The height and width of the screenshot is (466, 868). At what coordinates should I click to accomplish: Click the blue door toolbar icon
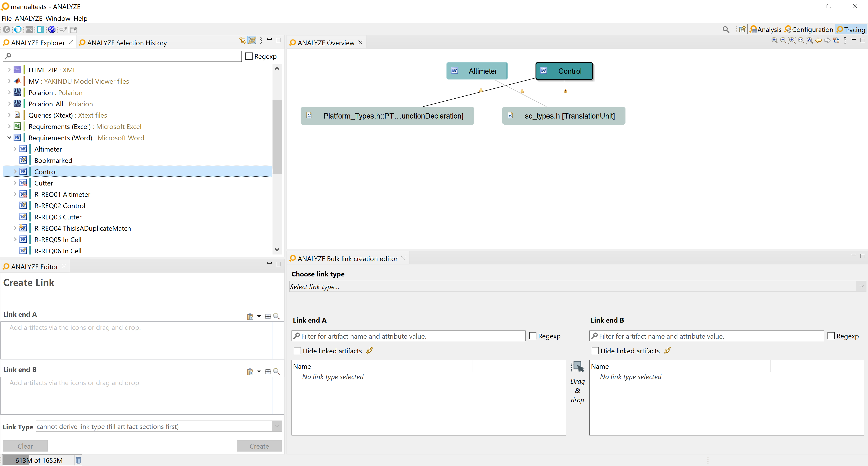41,30
